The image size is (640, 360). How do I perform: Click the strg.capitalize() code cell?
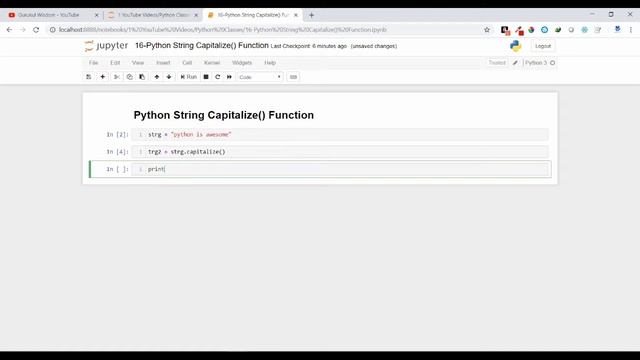[340, 152]
